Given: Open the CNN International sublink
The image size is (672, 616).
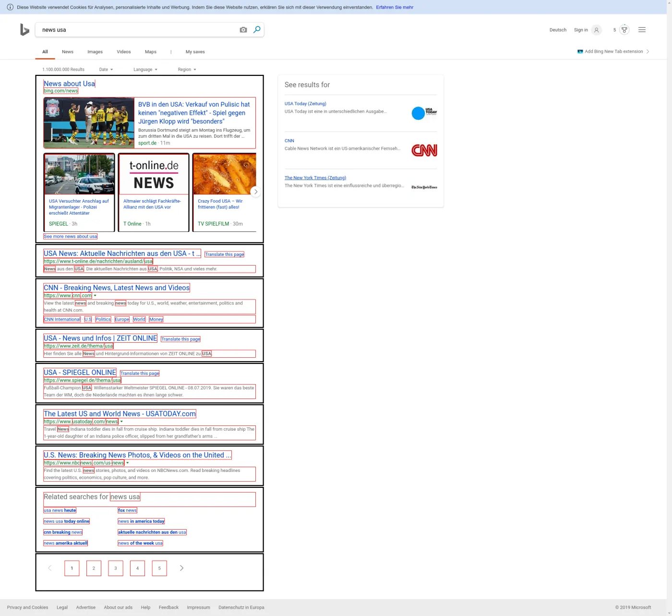Looking at the screenshot, I should [62, 319].
